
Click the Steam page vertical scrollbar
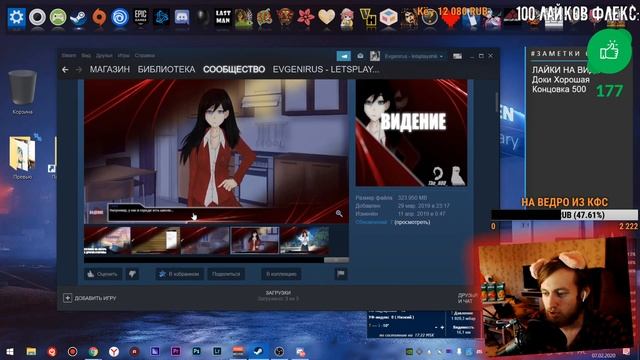pyautogui.click(x=497, y=102)
